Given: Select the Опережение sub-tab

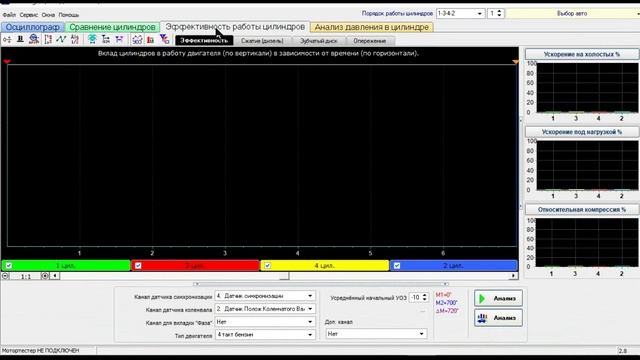Looking at the screenshot, I should pos(370,41).
